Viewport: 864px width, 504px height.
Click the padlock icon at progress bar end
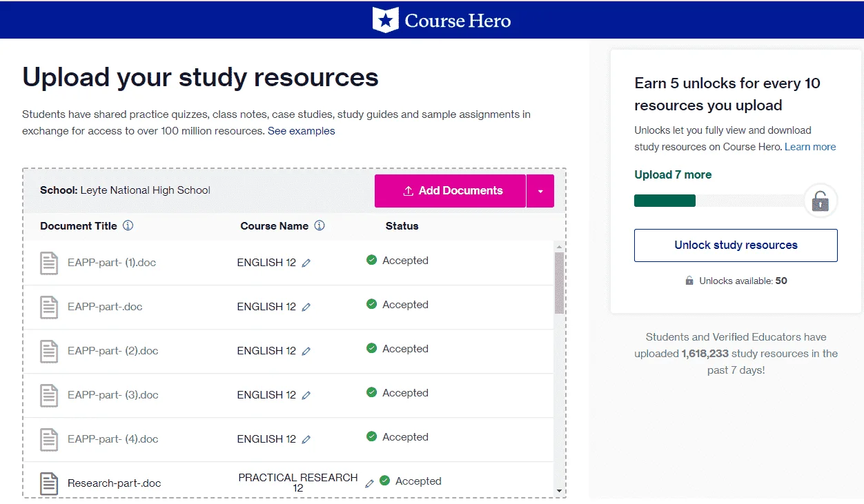click(x=821, y=201)
